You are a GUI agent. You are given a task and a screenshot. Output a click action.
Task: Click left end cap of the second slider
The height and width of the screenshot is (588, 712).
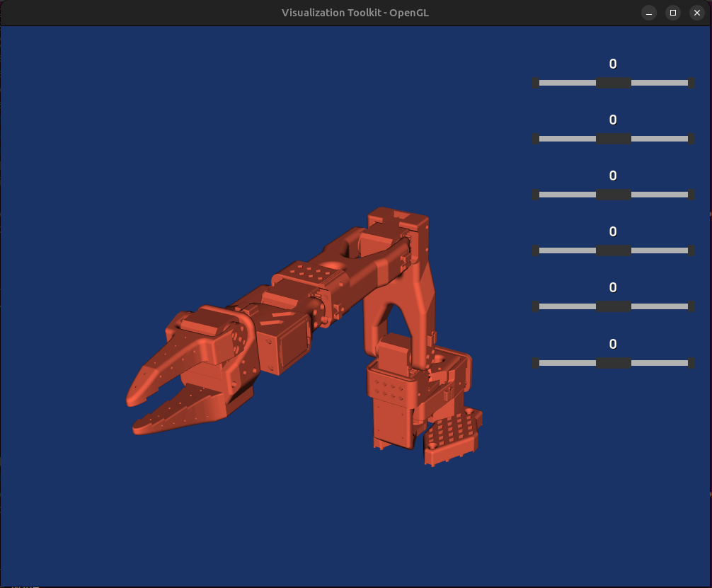tap(536, 139)
